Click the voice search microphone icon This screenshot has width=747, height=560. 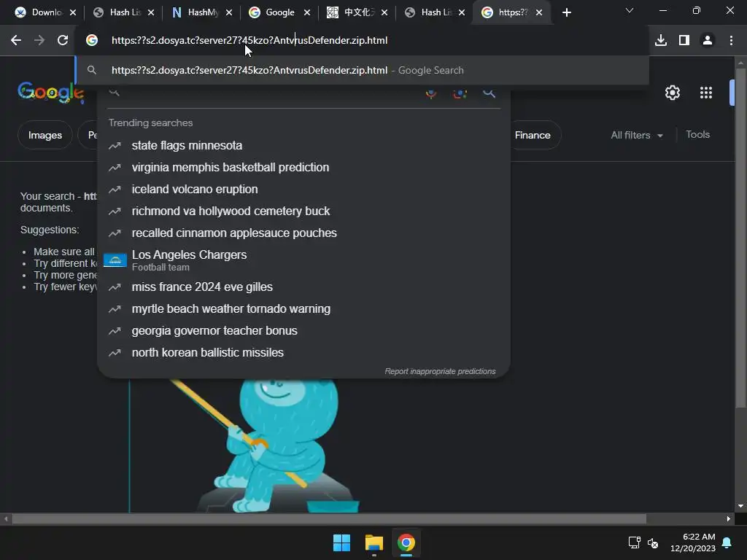431,93
